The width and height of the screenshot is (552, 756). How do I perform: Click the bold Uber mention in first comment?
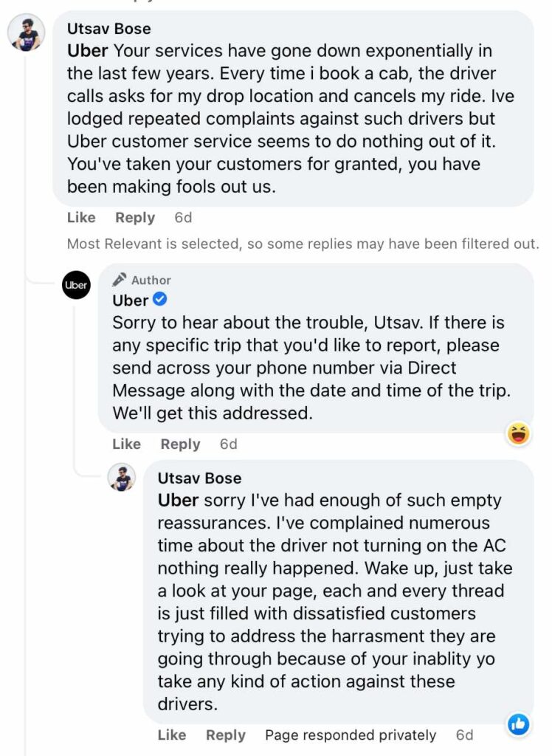point(88,51)
